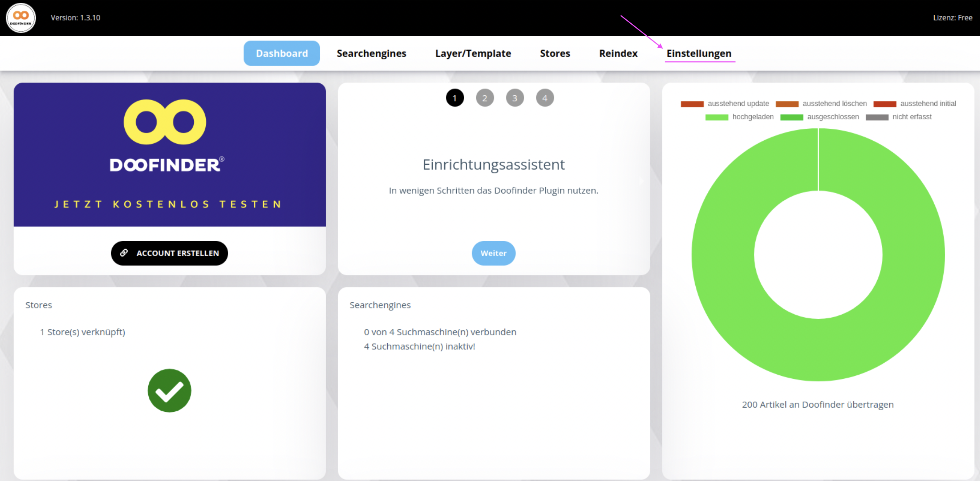Screen dimensions: 980x481
Task: Open the Reindex tab
Action: [618, 53]
